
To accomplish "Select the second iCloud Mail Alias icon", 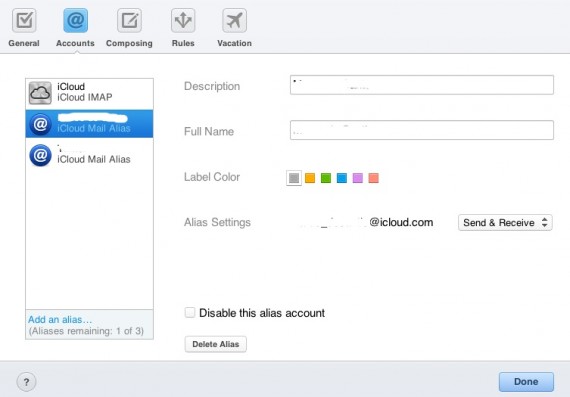I will pyautogui.click(x=40, y=155).
